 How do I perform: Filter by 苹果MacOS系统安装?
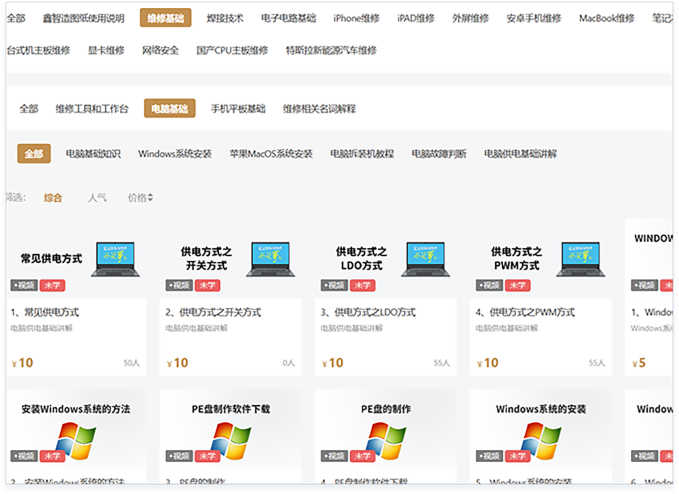click(271, 154)
